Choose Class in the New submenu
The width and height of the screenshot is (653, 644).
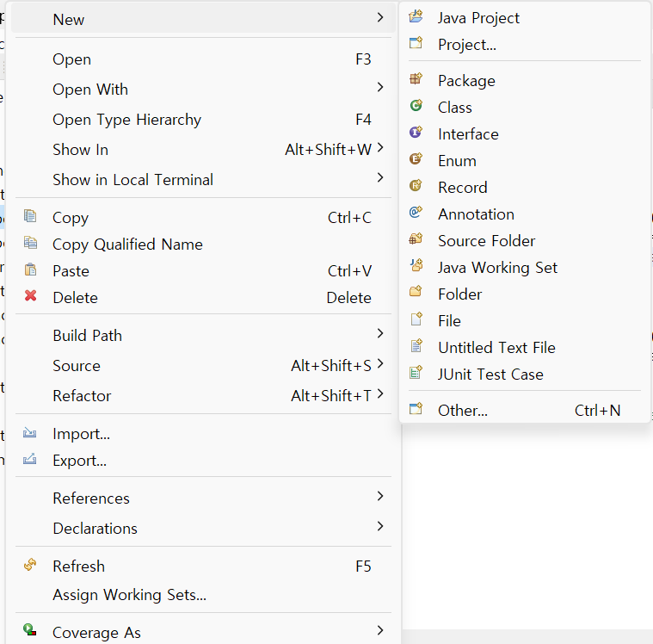point(524,107)
